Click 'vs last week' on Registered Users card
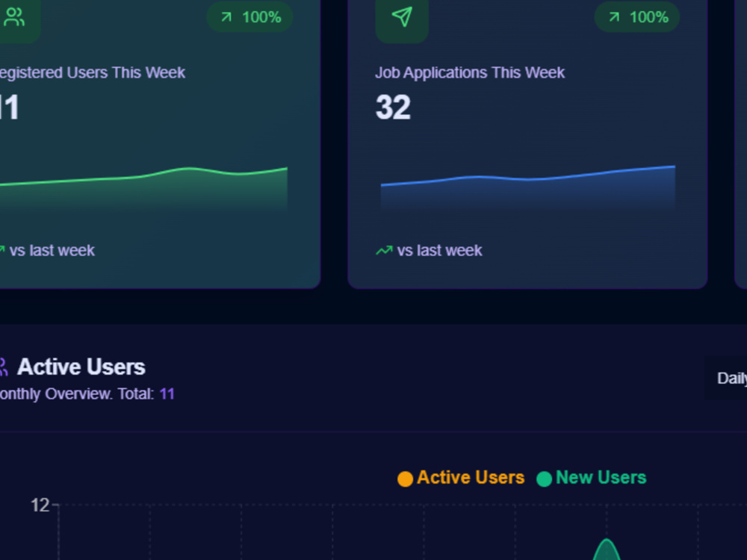747x560 pixels. coord(52,250)
